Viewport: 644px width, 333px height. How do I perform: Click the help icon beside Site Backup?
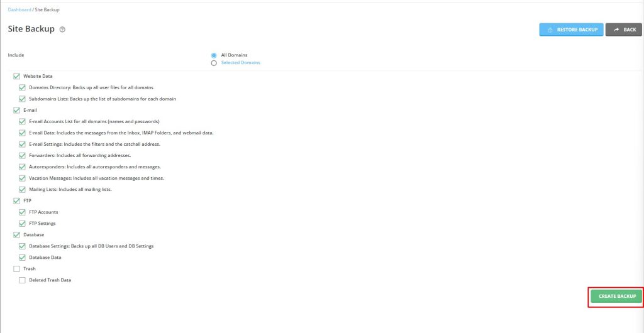[62, 30]
